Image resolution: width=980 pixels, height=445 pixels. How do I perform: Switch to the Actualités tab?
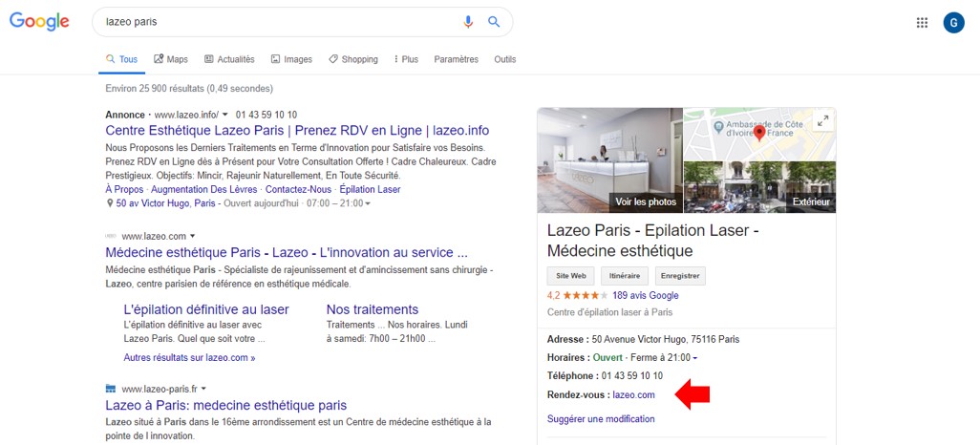[x=229, y=59]
